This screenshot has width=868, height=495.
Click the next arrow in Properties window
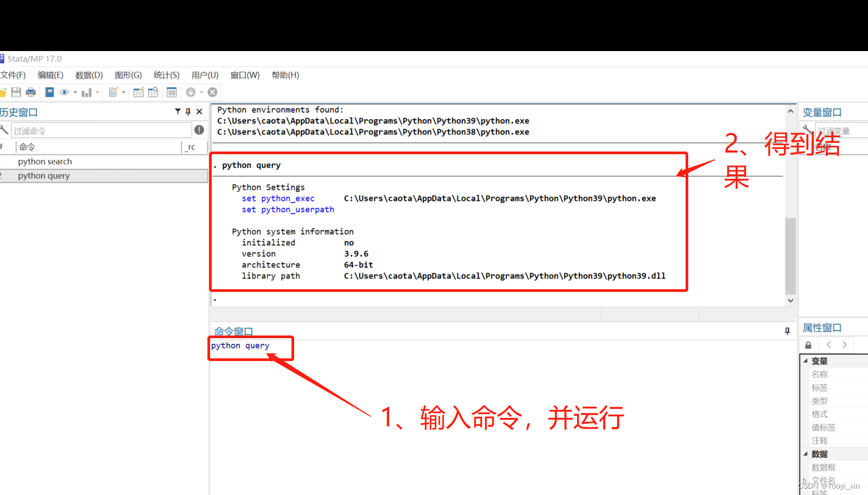click(845, 345)
